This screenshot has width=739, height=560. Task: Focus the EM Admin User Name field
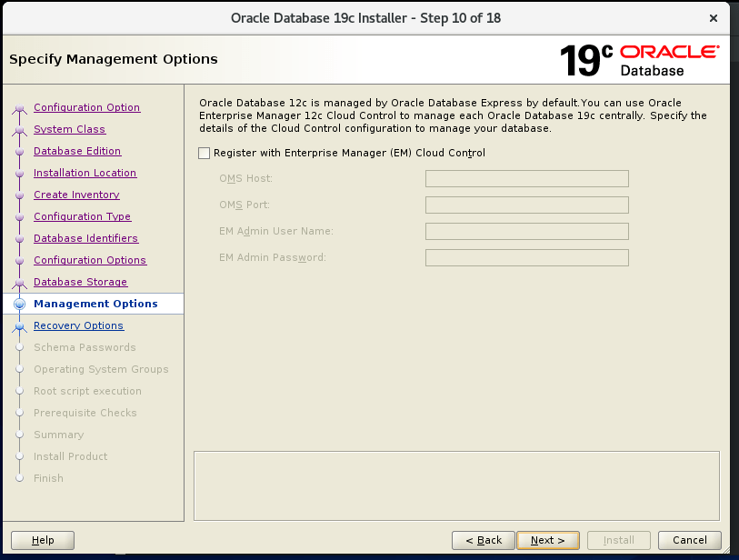(x=527, y=232)
